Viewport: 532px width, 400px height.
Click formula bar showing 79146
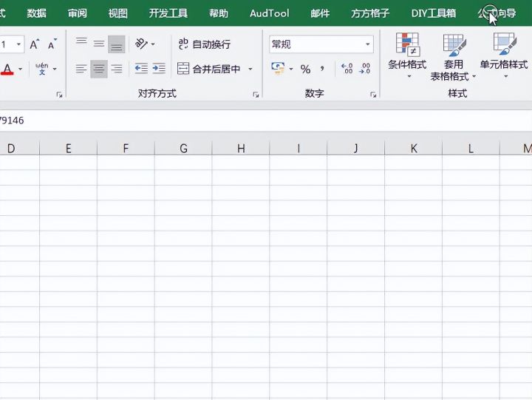click(266, 121)
